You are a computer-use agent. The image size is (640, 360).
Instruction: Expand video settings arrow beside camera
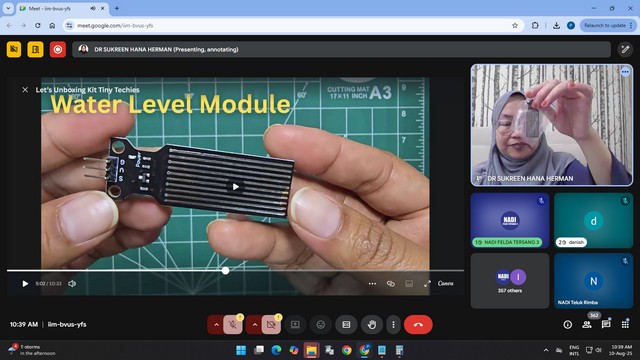pos(255,324)
